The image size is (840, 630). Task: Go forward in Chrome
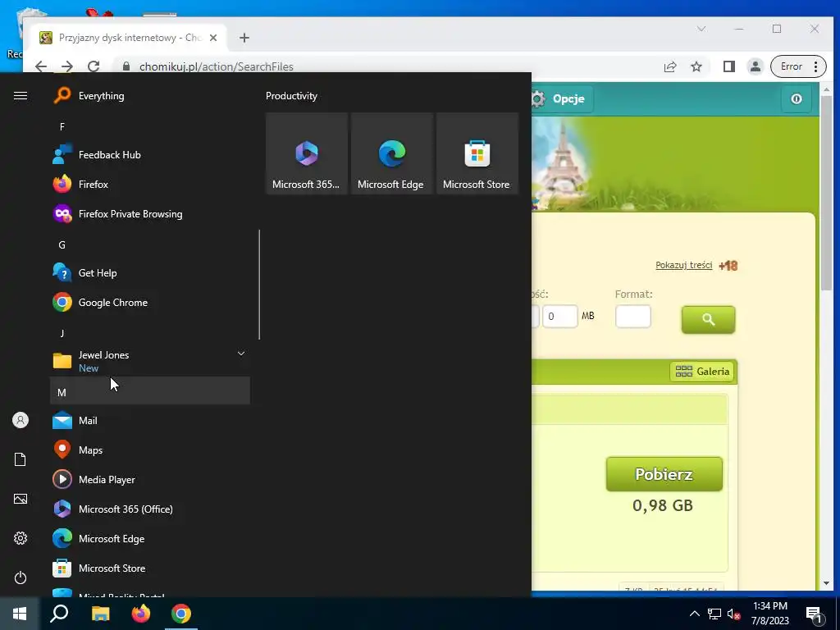click(67, 66)
